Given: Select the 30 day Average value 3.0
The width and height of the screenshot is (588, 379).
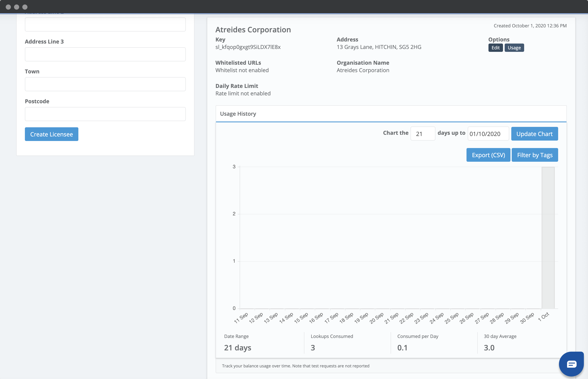Looking at the screenshot, I should 489,347.
